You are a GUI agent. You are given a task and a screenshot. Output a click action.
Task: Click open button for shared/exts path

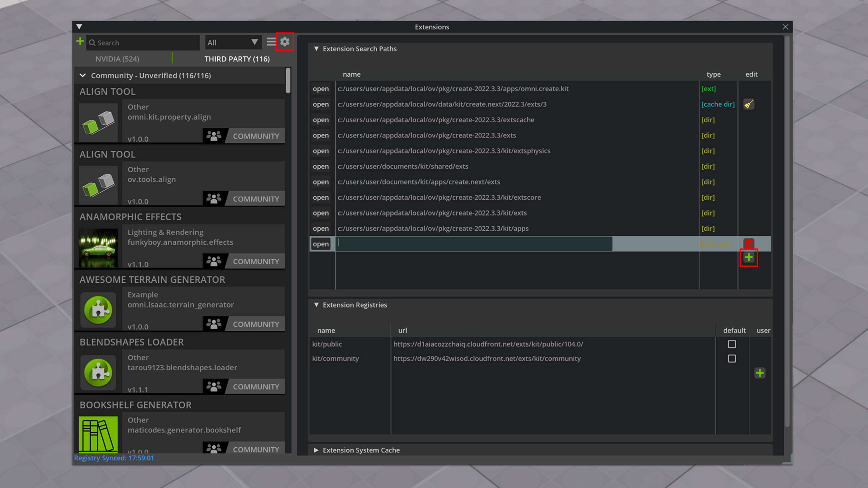[x=321, y=166]
